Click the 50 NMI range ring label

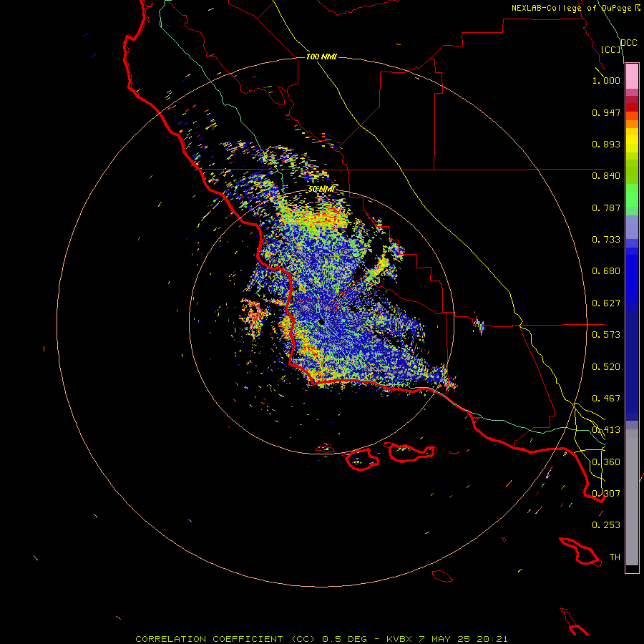(x=321, y=189)
